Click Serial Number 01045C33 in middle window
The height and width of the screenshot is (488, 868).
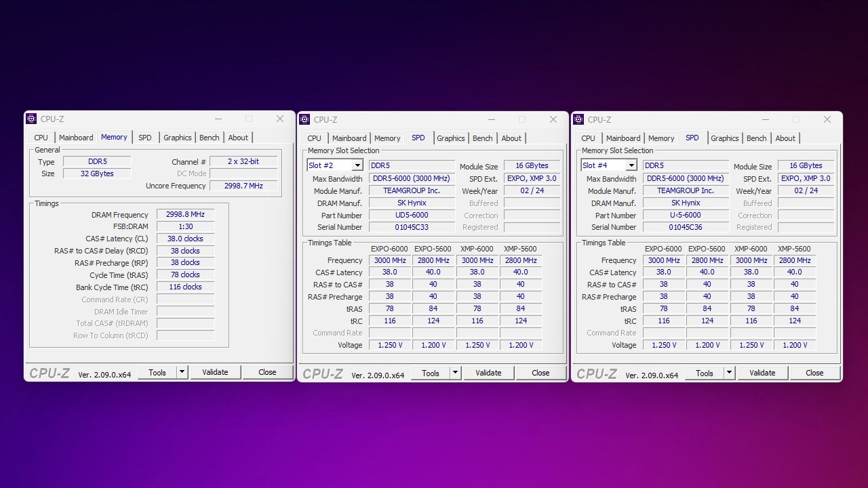412,227
